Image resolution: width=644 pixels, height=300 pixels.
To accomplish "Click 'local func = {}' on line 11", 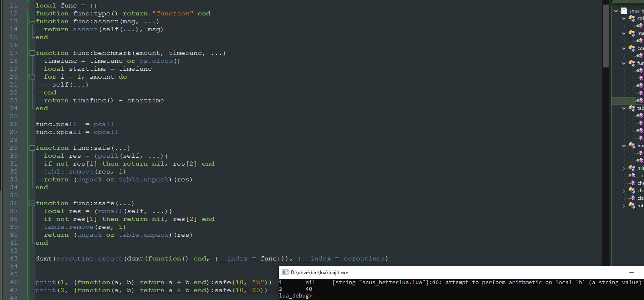I will 67,5.
